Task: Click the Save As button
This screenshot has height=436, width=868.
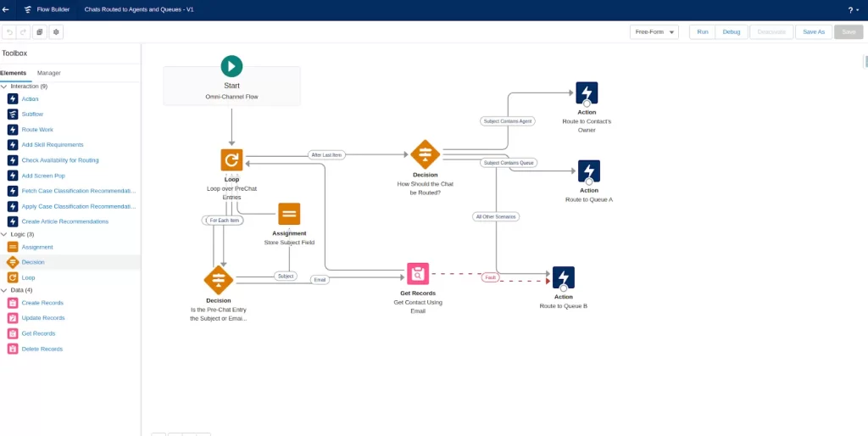Action: click(x=814, y=32)
